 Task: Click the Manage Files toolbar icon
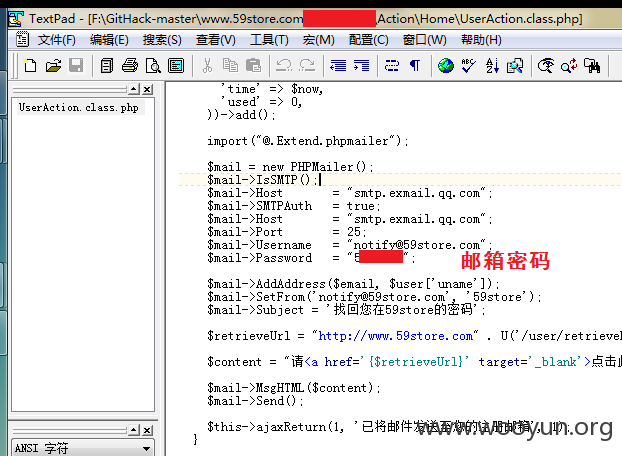tap(107, 65)
